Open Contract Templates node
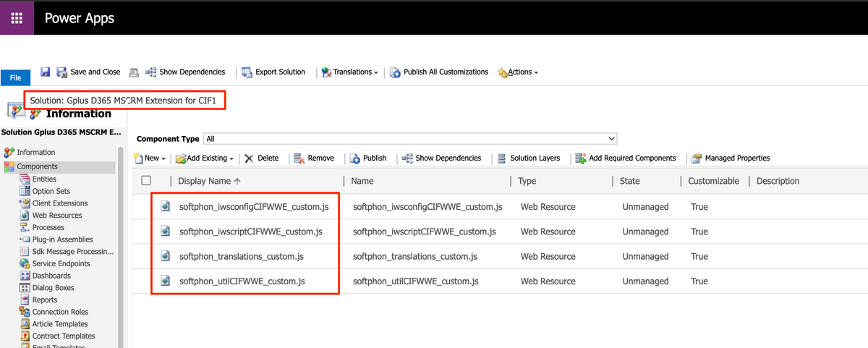Image resolution: width=868 pixels, height=348 pixels. [x=64, y=336]
